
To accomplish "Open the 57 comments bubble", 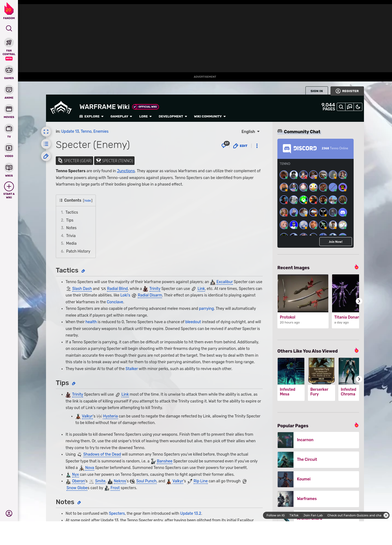I will (225, 145).
